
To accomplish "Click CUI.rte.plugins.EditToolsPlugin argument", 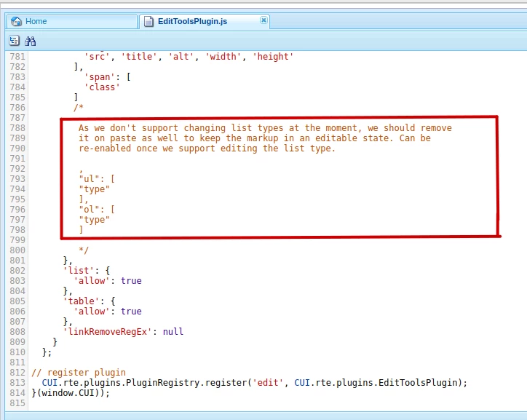I will pyautogui.click(x=376, y=383).
